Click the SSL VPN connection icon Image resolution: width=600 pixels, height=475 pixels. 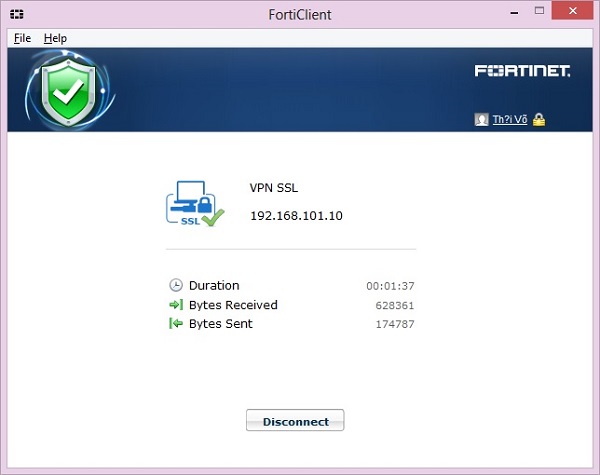pyautogui.click(x=195, y=204)
